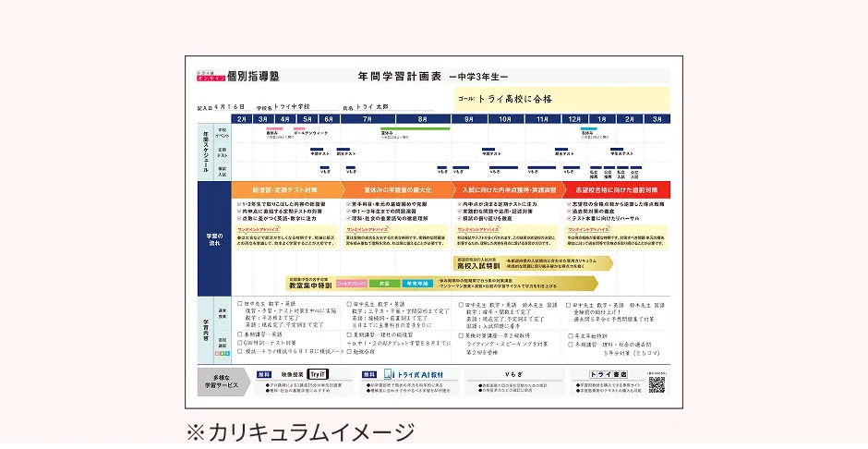Click the title 年間学習計画表
Image resolution: width=868 pixels, height=449 pixels.
coord(399,77)
